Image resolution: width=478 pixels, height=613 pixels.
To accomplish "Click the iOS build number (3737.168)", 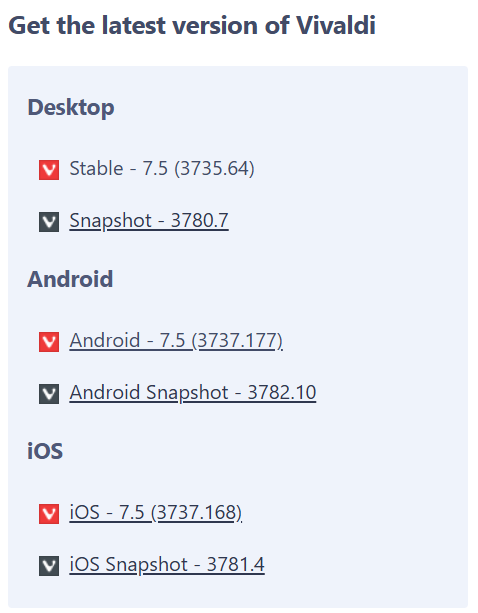I will (x=197, y=513).
